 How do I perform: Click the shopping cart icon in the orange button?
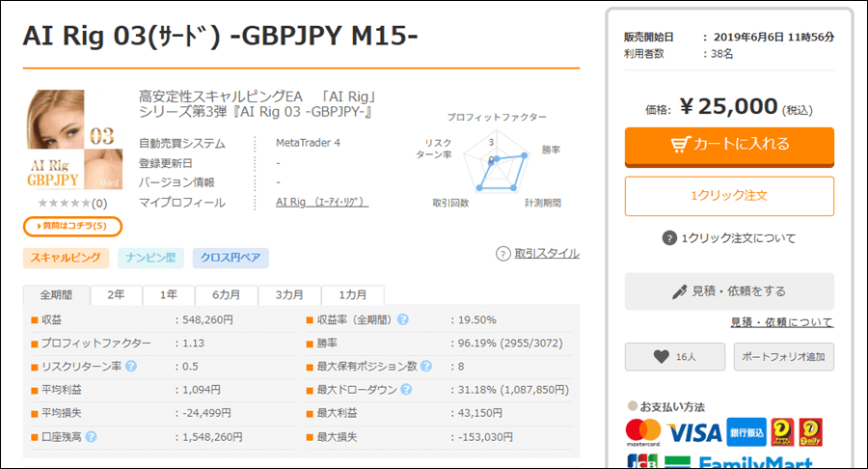pyautogui.click(x=680, y=144)
